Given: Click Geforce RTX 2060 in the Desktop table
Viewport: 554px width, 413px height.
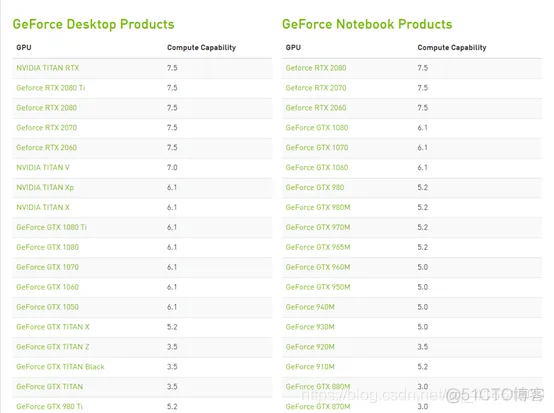Looking at the screenshot, I should (46, 147).
